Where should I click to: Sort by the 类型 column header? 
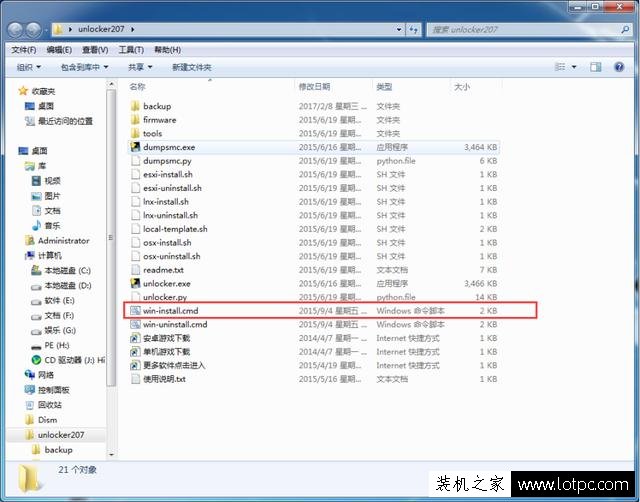point(384,87)
